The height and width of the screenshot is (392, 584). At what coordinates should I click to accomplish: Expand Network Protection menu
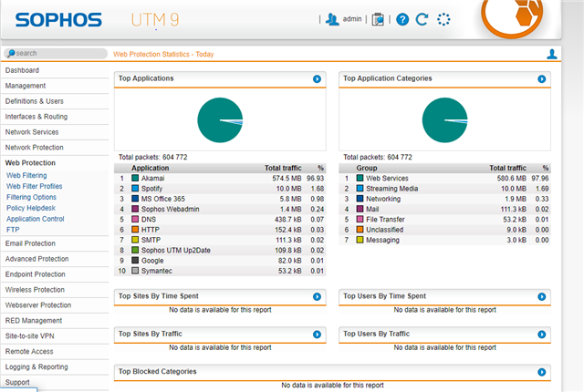pos(55,148)
